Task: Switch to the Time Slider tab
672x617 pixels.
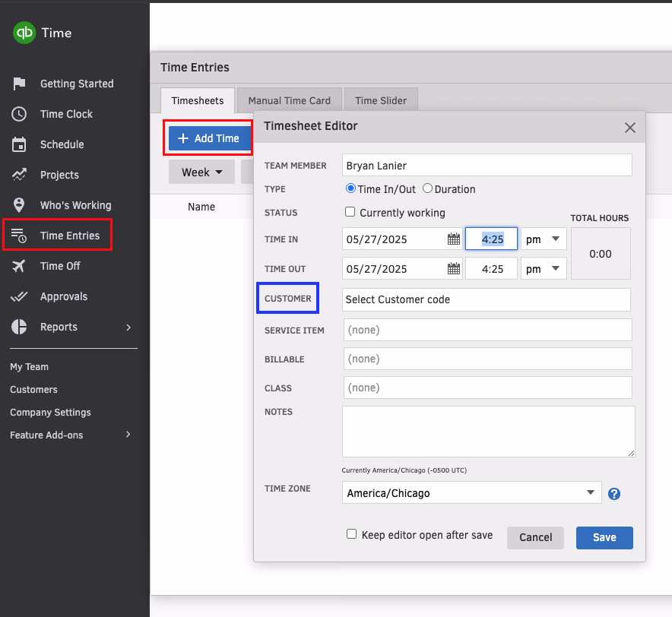Action: [381, 101]
